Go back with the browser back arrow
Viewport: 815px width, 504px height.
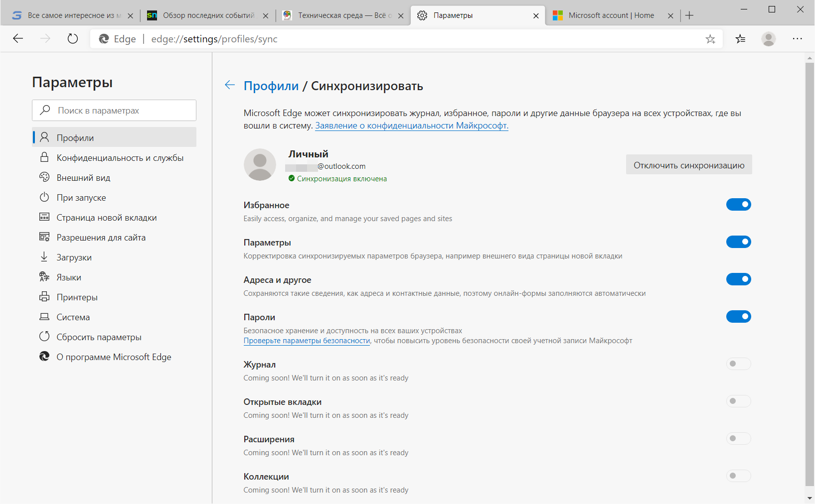18,39
